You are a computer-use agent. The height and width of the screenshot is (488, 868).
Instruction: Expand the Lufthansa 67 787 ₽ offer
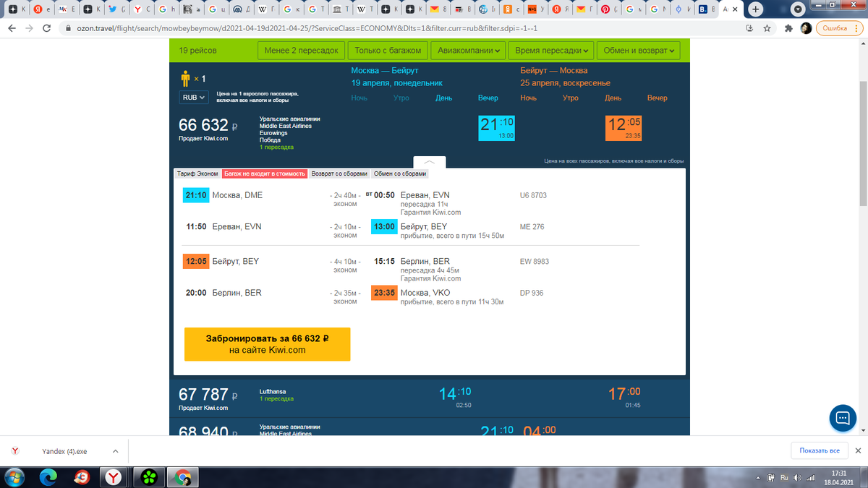[x=430, y=398]
